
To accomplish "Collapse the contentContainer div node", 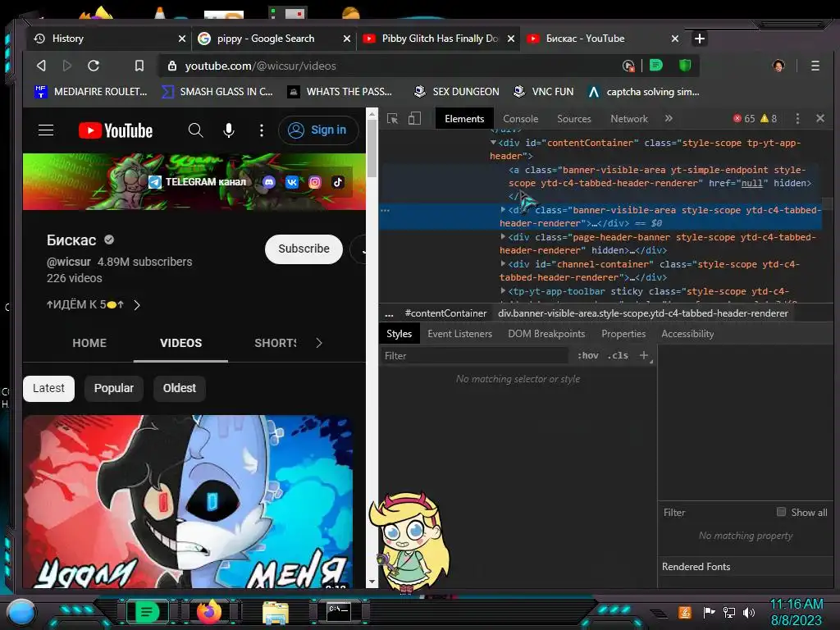I will click(x=493, y=143).
